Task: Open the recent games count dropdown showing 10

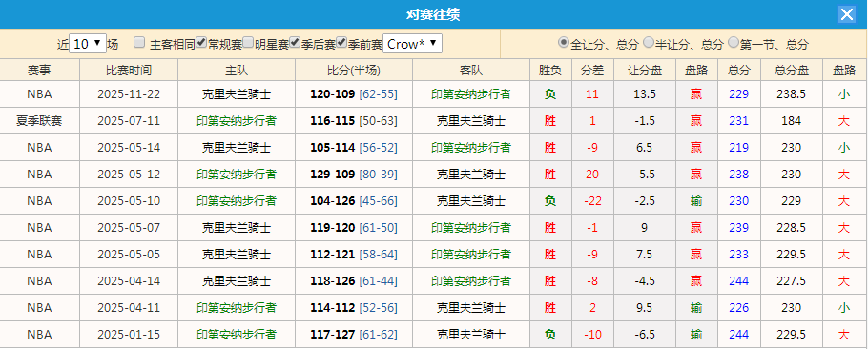Action: [88, 44]
